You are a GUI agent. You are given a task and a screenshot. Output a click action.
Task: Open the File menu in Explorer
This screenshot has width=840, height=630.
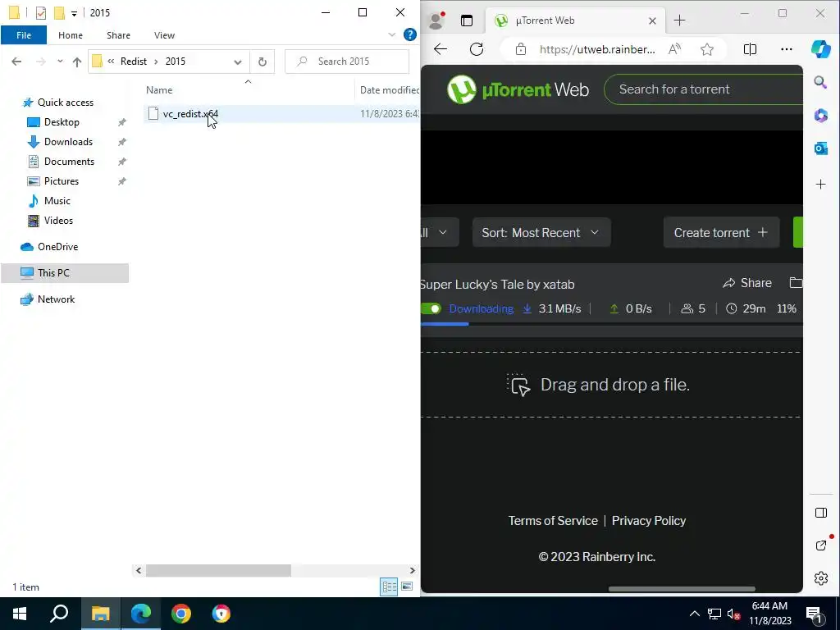[24, 35]
